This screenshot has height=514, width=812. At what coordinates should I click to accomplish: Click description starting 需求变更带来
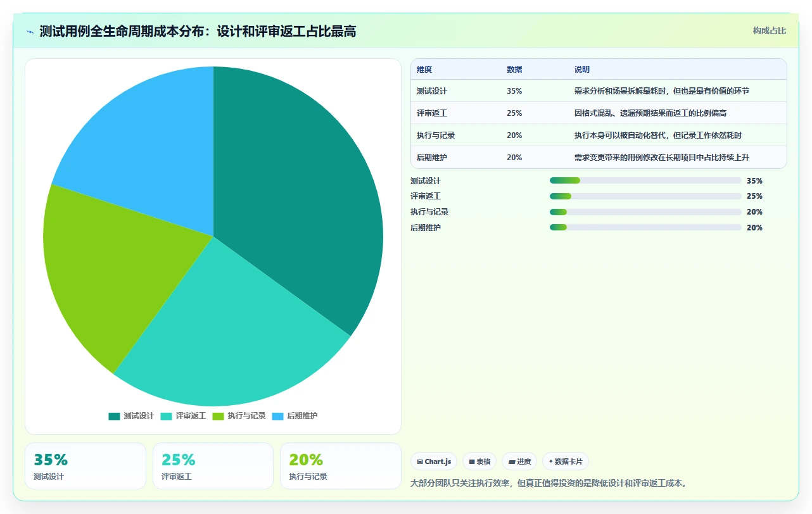pos(662,158)
